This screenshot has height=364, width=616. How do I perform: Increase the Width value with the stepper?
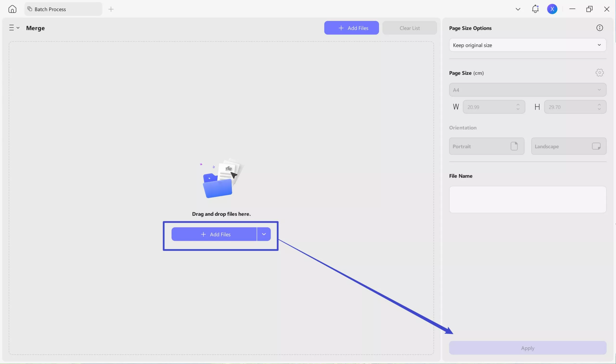[x=518, y=105]
